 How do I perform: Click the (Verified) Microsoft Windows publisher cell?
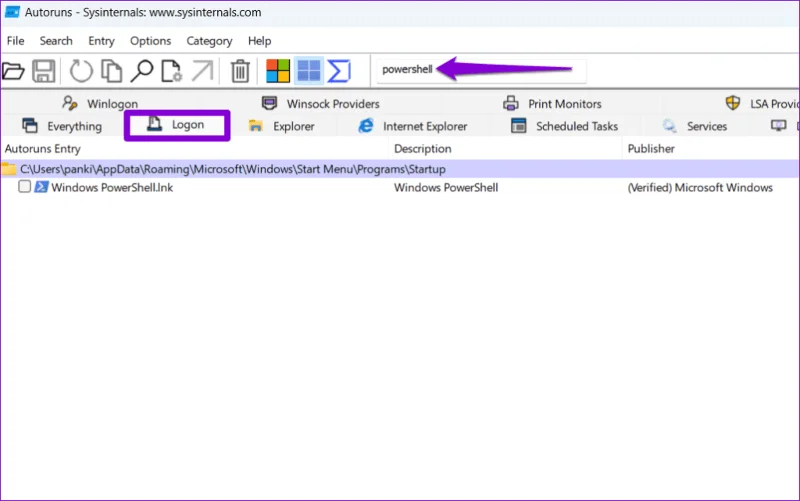tap(700, 187)
